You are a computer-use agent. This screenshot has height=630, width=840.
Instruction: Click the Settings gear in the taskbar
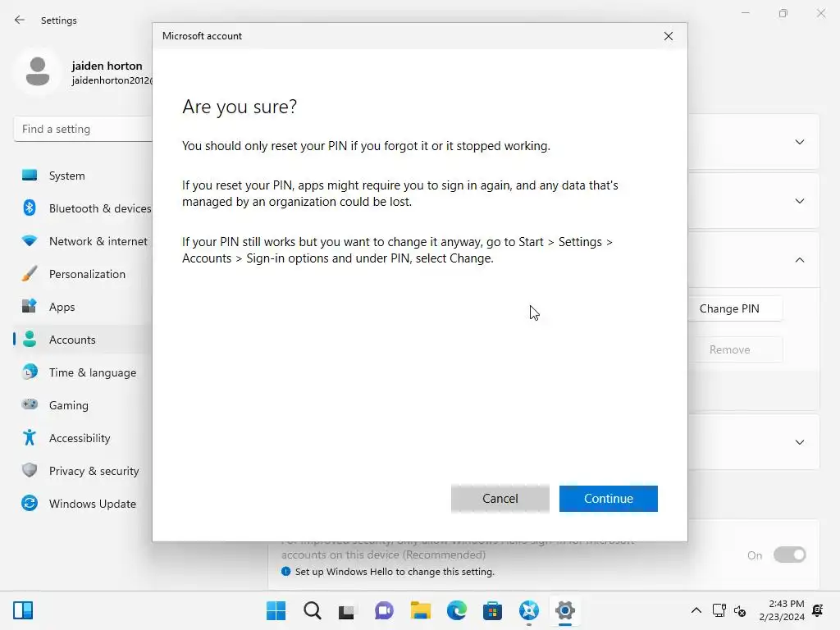564,610
